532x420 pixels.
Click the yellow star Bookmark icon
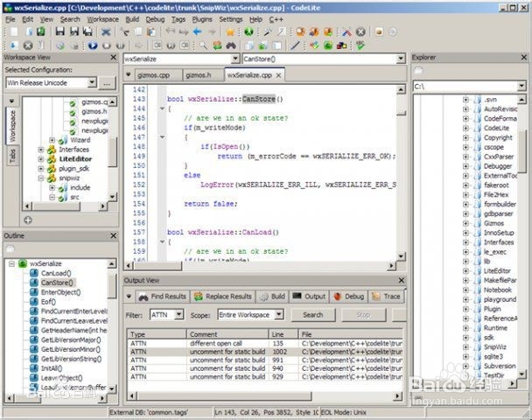230,32
